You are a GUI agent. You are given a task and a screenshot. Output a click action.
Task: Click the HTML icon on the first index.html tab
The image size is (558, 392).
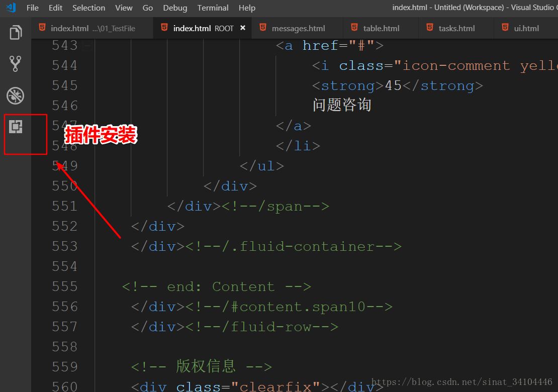click(x=42, y=28)
